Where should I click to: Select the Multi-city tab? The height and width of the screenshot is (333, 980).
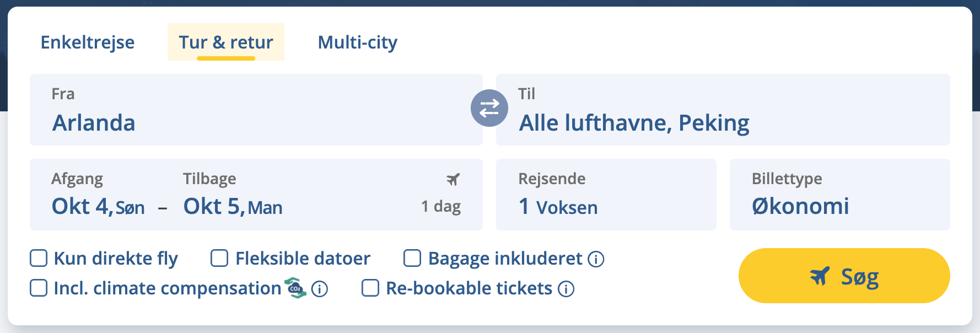(x=357, y=42)
